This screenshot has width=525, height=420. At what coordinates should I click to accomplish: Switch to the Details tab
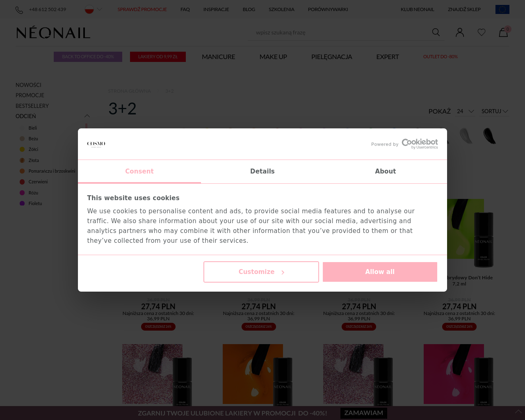coord(262,171)
